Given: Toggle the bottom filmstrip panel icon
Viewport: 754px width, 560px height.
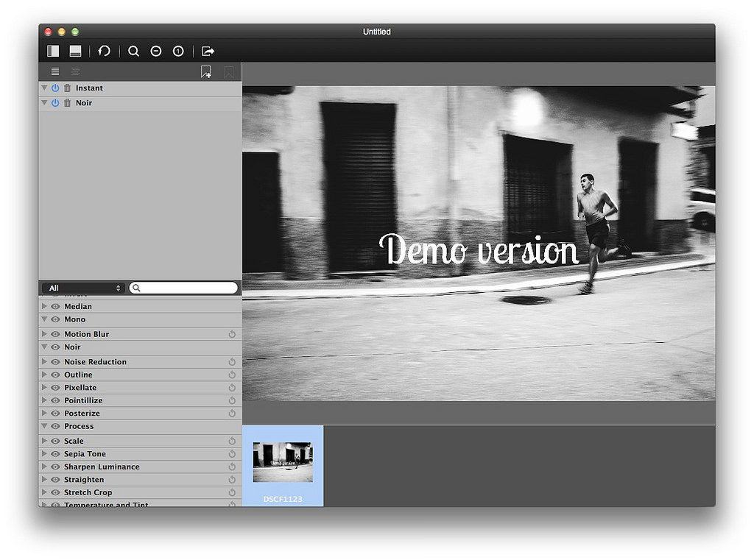Looking at the screenshot, I should [75, 51].
